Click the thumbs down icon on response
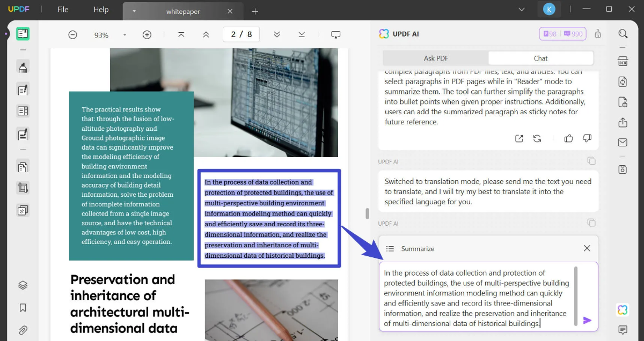The width and height of the screenshot is (644, 341). (587, 139)
